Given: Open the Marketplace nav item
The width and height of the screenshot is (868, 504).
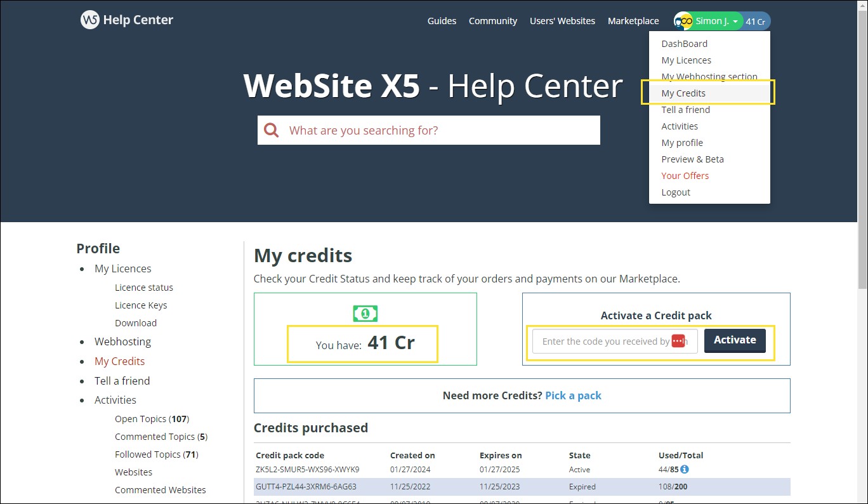Looking at the screenshot, I should [633, 21].
